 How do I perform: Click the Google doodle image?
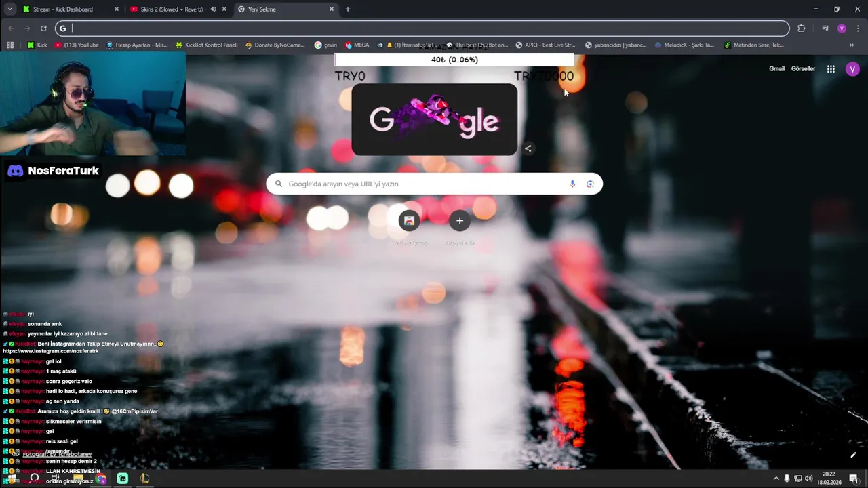pos(434,120)
